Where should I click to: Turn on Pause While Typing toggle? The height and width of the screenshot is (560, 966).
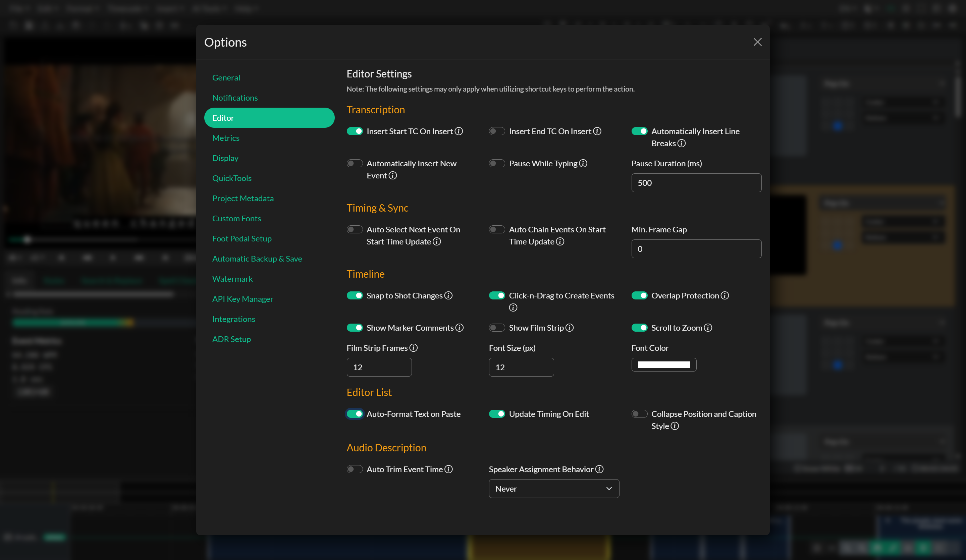click(x=497, y=163)
